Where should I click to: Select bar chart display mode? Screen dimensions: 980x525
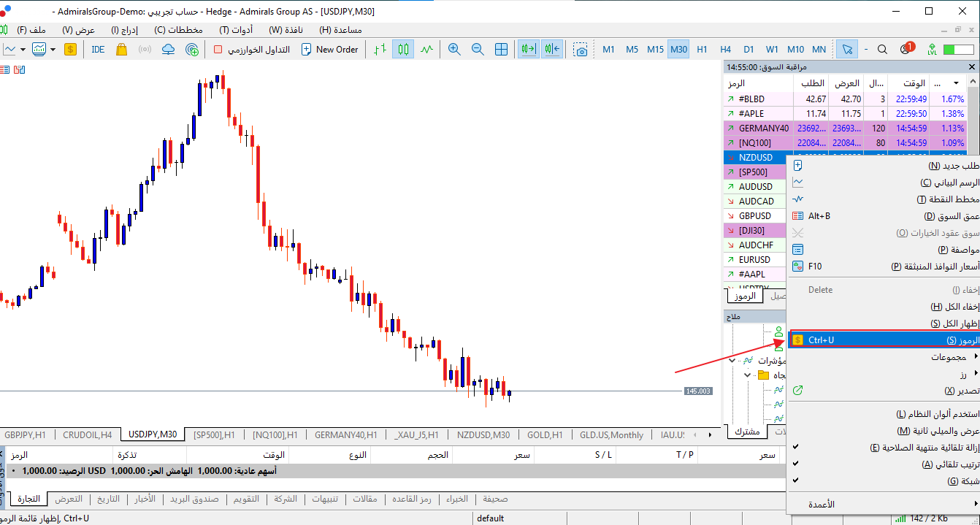point(380,50)
